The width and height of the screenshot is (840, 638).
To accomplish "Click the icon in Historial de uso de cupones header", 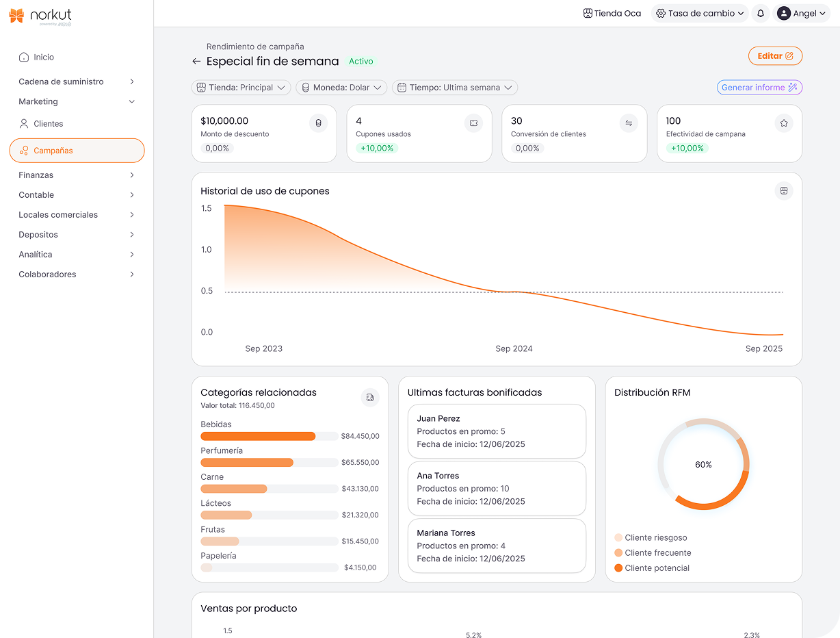I will click(784, 191).
